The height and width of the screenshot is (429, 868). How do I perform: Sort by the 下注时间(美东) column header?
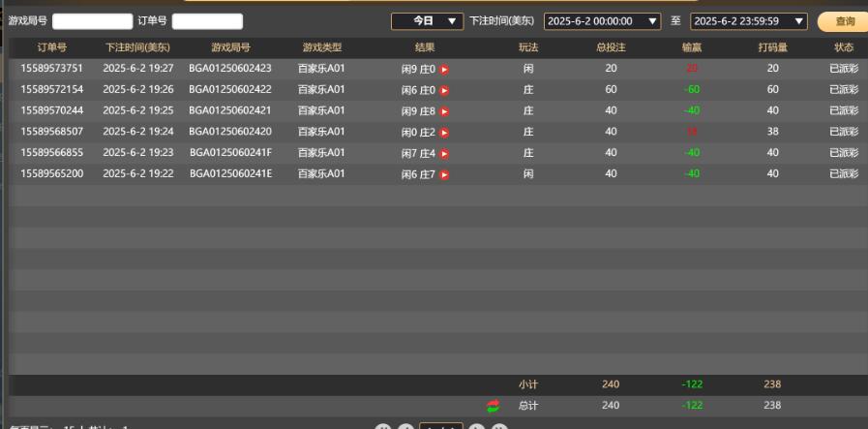click(x=137, y=47)
